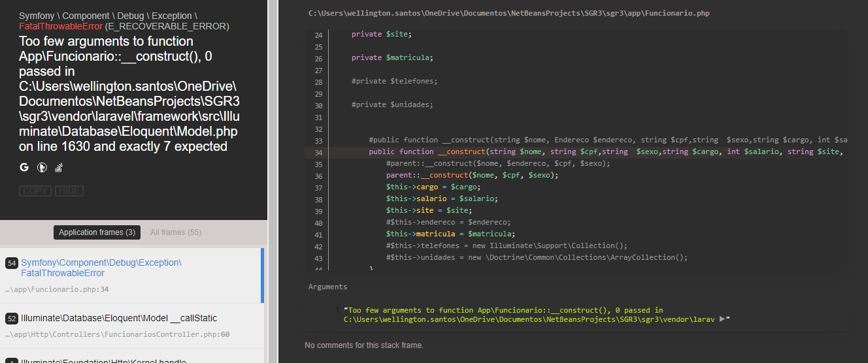Image resolution: width=868 pixels, height=363 pixels.
Task: Click '#private $unidades;' on line 30
Action: [392, 105]
